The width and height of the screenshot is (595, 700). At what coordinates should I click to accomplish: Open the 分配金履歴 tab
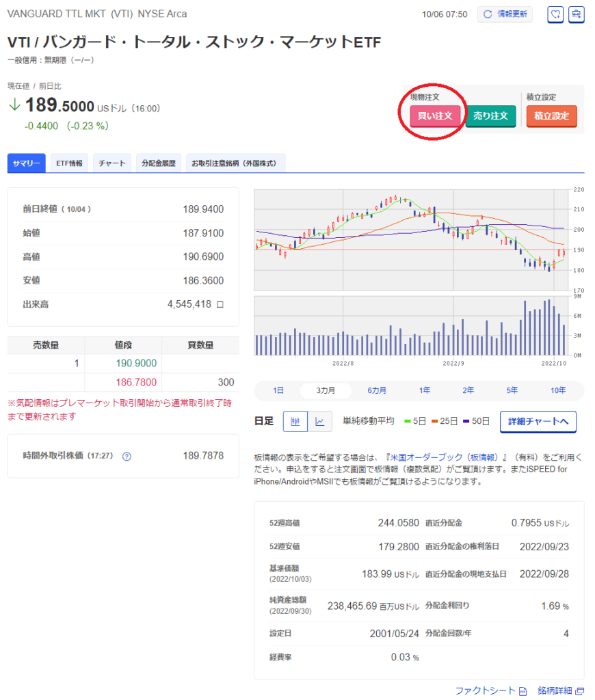point(159,163)
